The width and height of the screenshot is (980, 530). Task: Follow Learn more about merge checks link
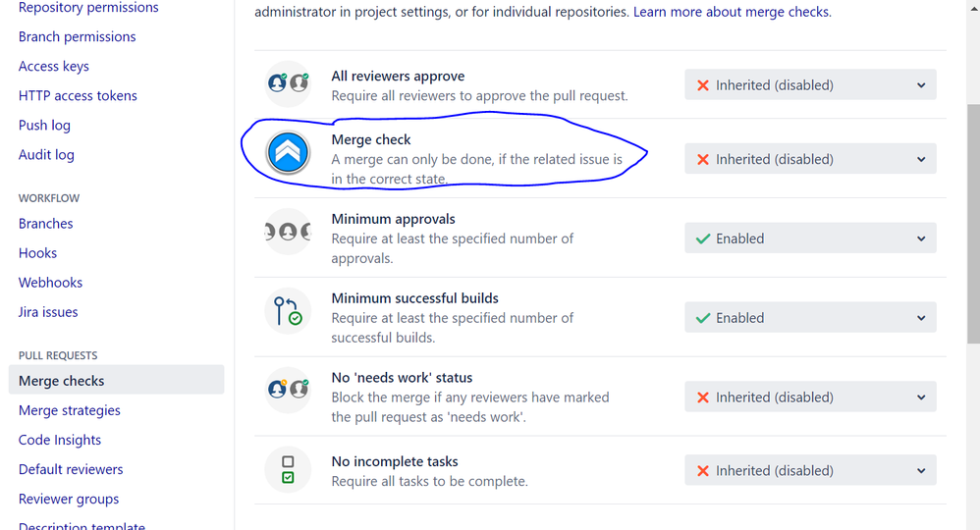click(x=732, y=12)
